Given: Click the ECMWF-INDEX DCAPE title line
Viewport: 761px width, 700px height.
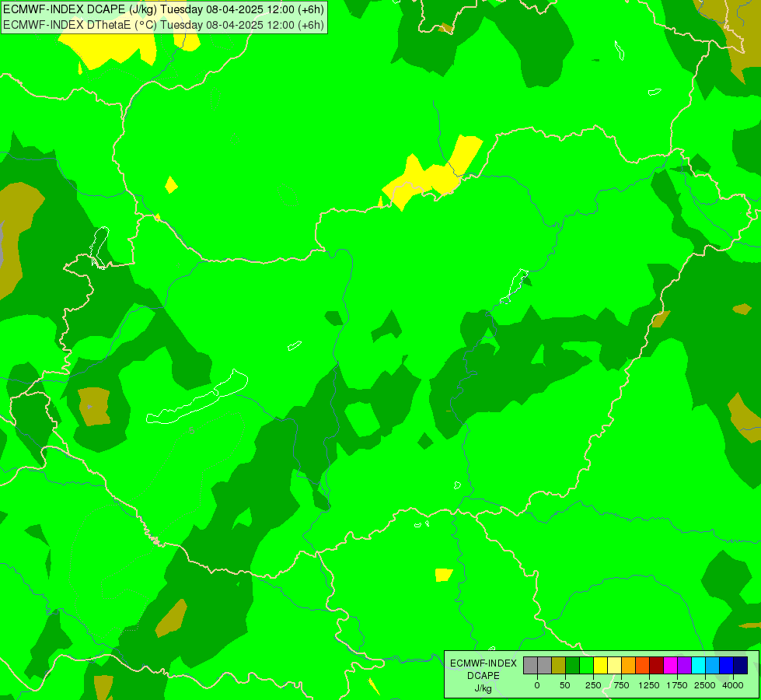Looking at the screenshot, I should tap(163, 9).
